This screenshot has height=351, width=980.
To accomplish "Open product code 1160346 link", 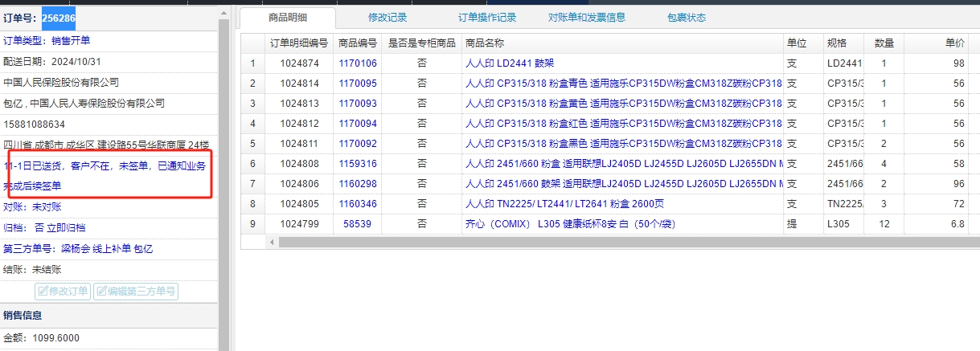I will click(358, 204).
